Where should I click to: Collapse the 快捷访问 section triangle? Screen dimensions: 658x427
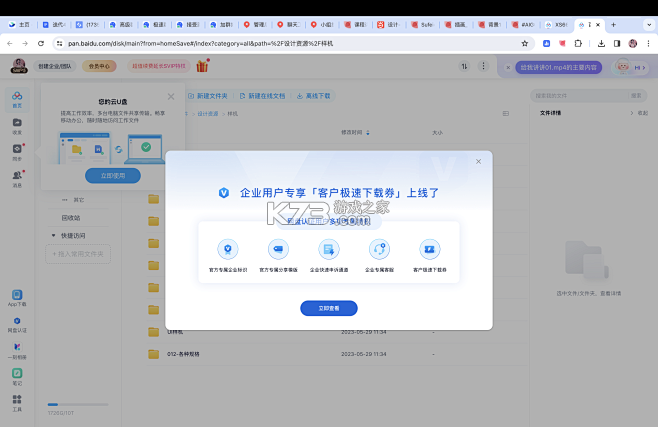pos(53,235)
